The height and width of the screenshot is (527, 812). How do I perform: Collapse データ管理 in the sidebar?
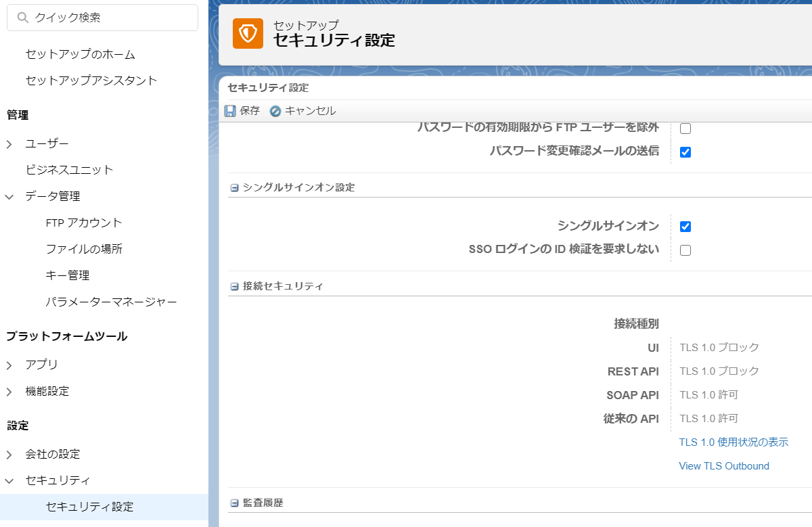[x=8, y=196]
